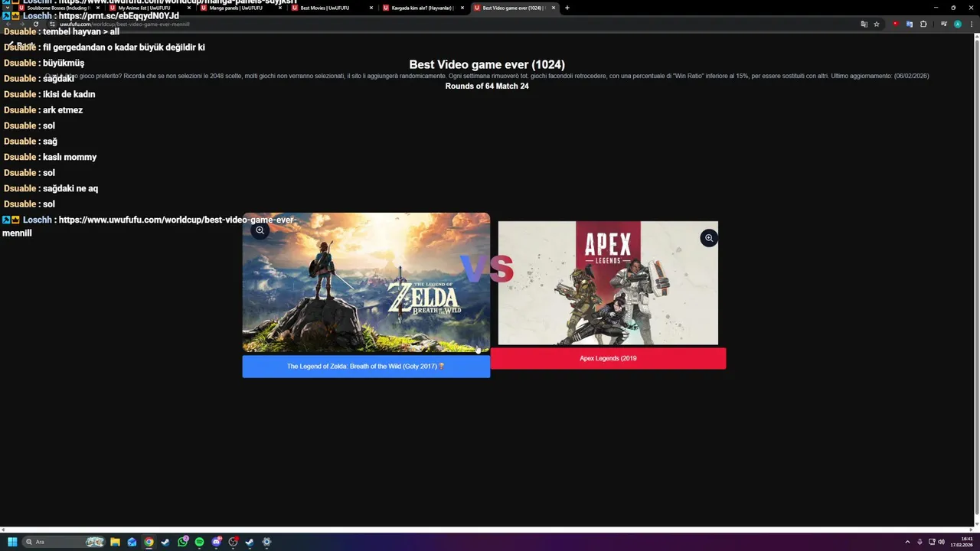Open Google Chrome in taskbar
Screen dimensions: 980x551
(x=149, y=542)
